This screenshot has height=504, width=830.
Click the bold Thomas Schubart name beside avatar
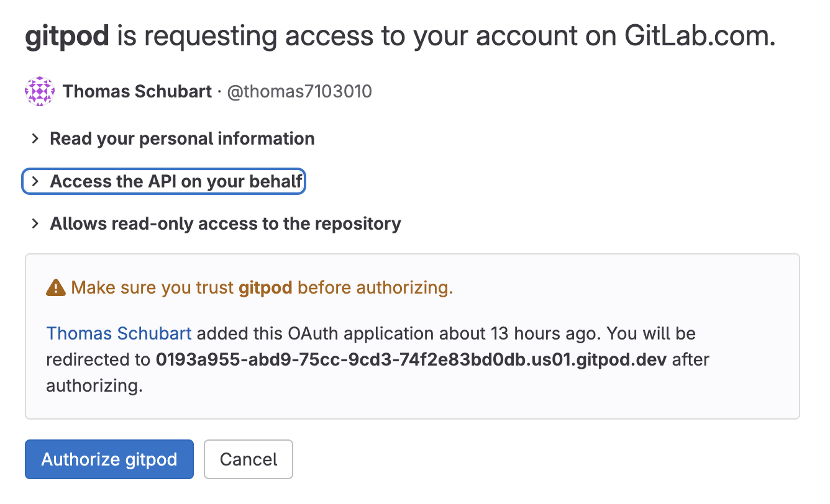(x=137, y=92)
